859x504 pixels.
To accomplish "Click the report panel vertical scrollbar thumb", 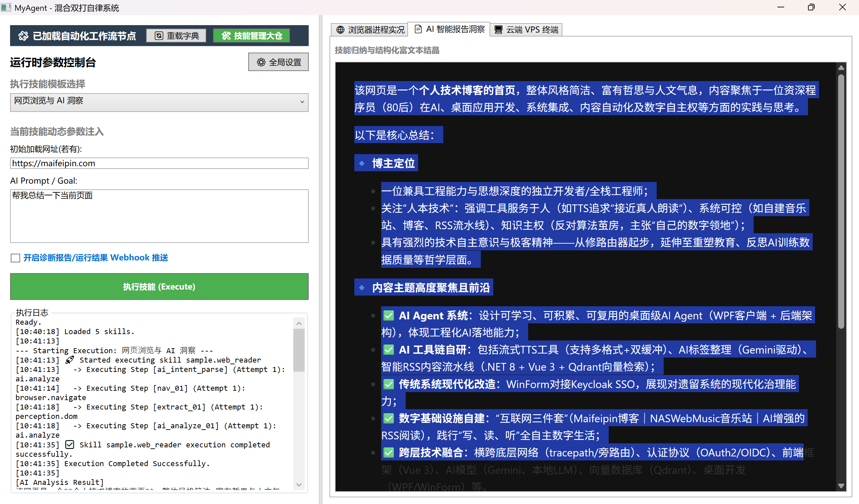I will pyautogui.click(x=841, y=201).
